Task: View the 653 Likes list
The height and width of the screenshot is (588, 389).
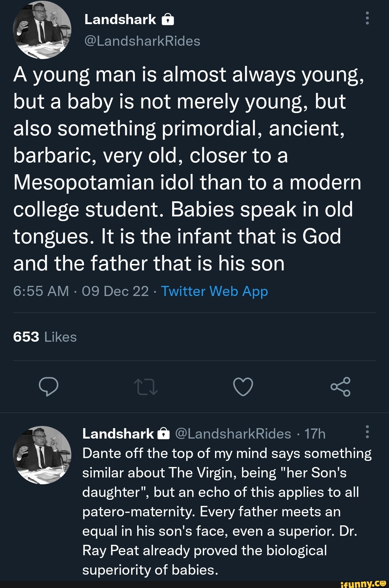Action: tap(45, 337)
